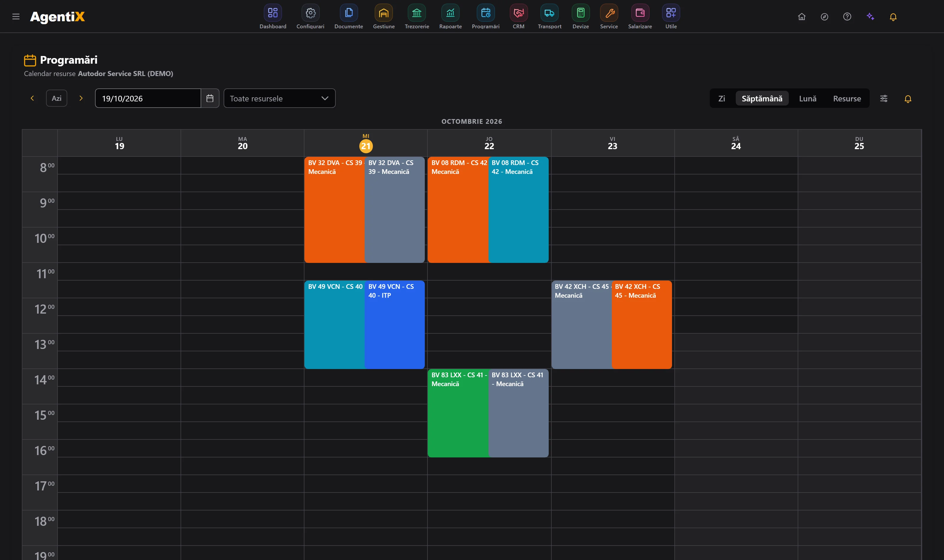Go to previous week arrow
This screenshot has width=944, height=560.
[x=32, y=98]
